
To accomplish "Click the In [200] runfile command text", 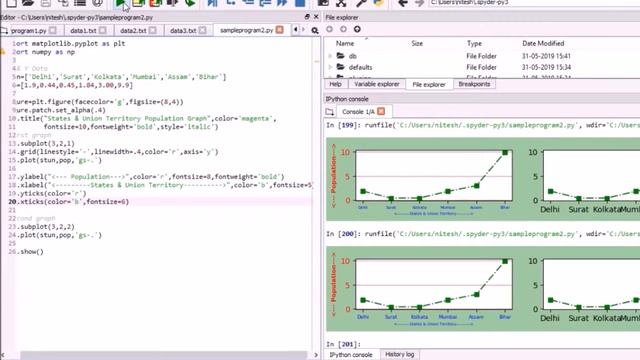I will (502, 233).
